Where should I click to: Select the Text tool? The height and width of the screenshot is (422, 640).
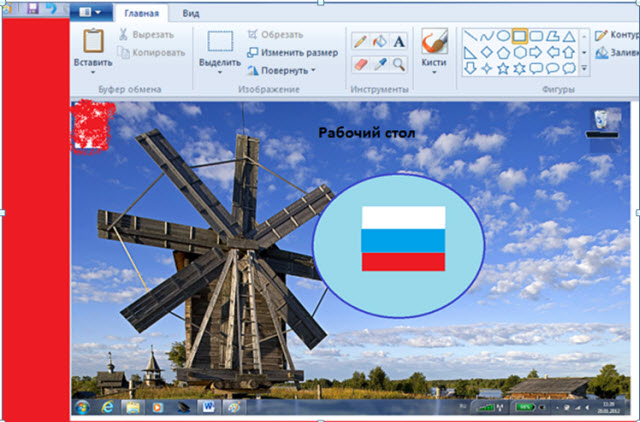399,42
